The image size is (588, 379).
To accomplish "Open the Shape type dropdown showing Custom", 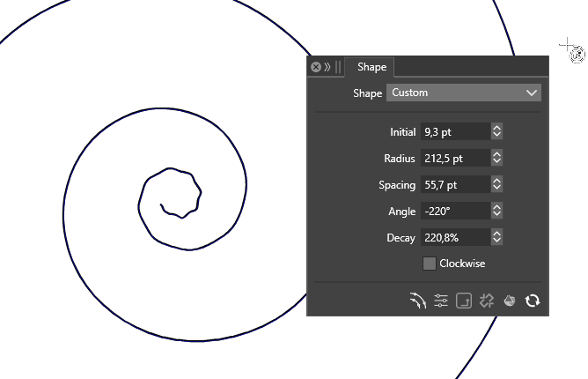I will pyautogui.click(x=464, y=93).
